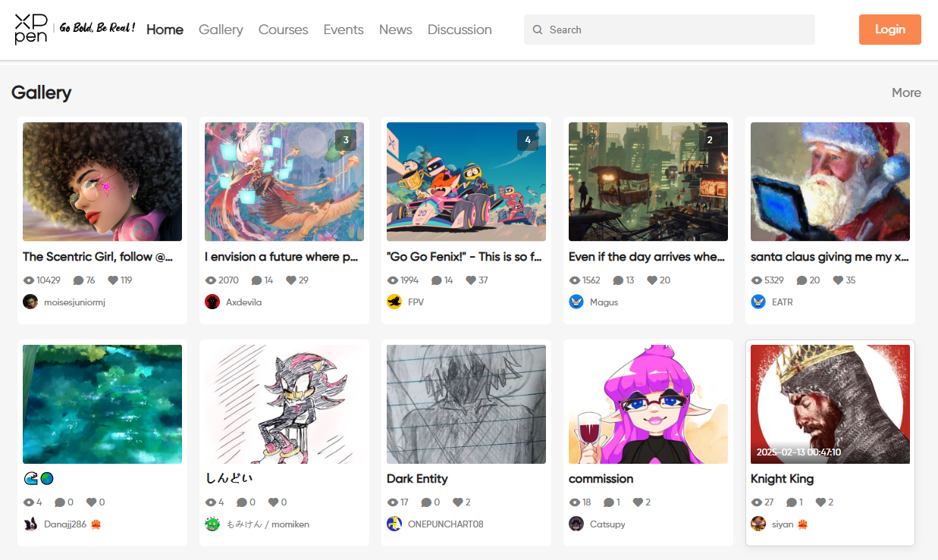Click the search magnifier icon

(538, 30)
